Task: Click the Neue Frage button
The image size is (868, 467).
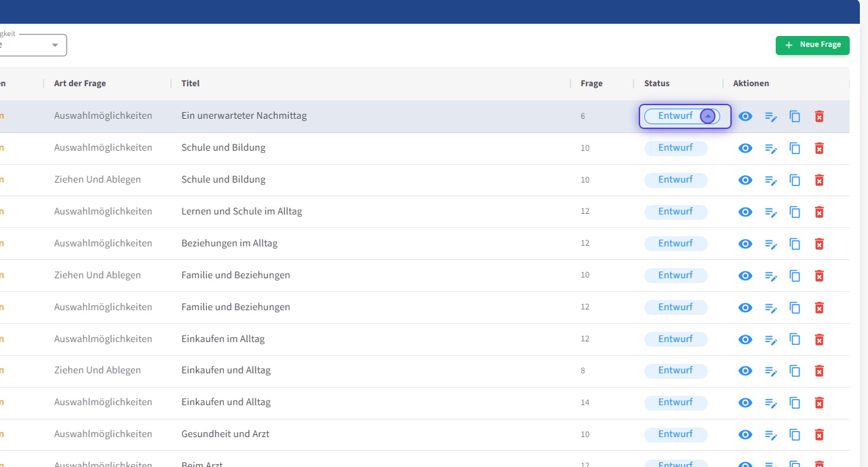Action: pos(812,45)
